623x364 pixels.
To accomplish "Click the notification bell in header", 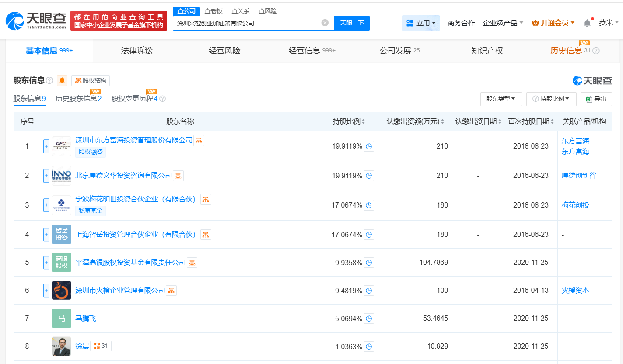I will tap(587, 23).
